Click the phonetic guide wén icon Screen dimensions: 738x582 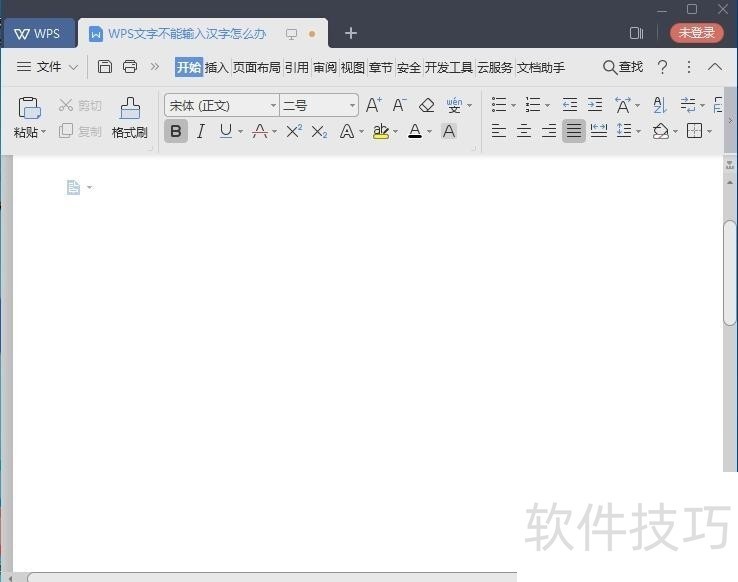(x=454, y=105)
